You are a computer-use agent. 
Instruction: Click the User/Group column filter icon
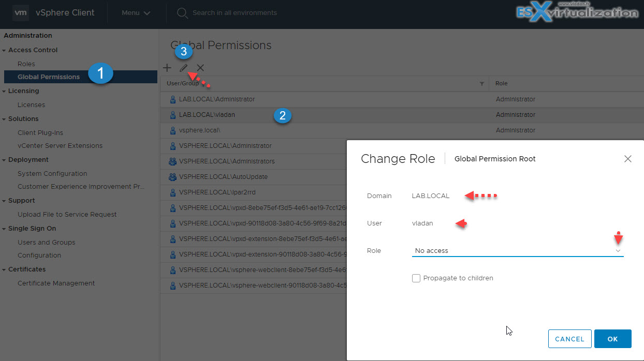click(482, 83)
